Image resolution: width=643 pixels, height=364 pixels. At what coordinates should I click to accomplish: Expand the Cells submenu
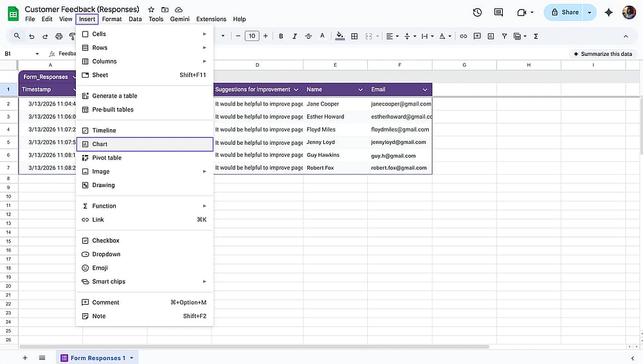pos(145,34)
